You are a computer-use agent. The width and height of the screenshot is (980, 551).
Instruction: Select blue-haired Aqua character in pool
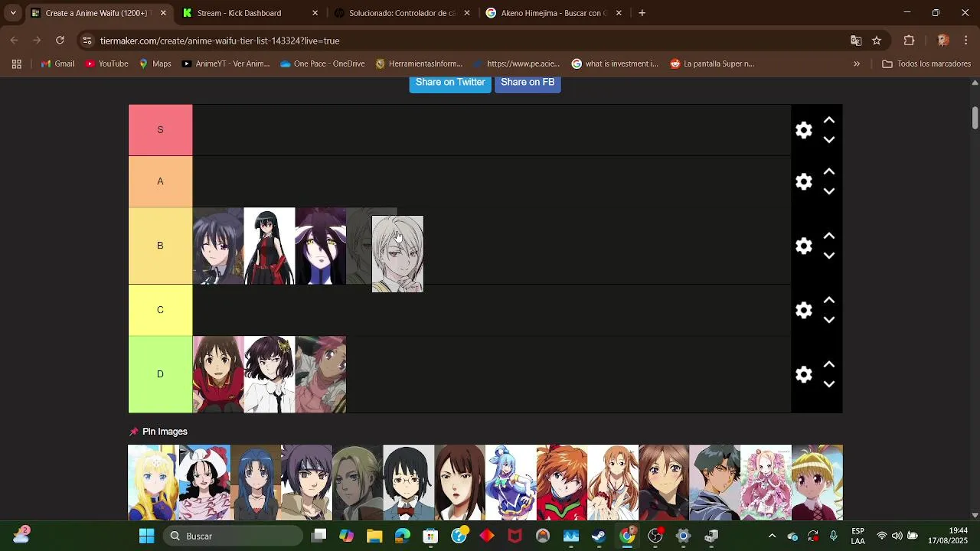pos(511,483)
